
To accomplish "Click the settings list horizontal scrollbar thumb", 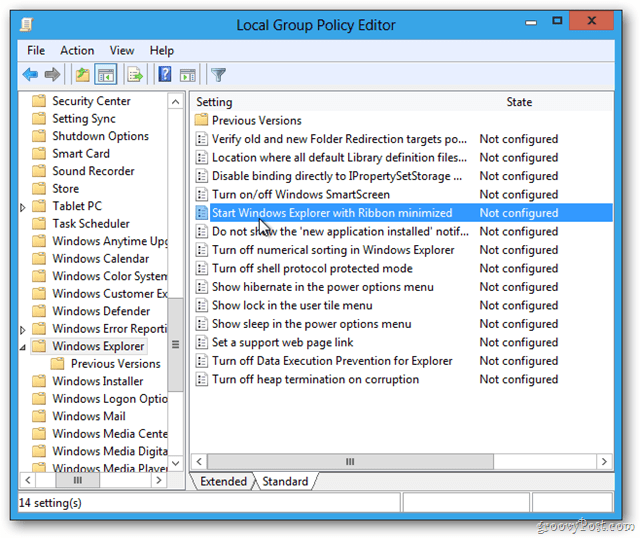I will click(350, 462).
